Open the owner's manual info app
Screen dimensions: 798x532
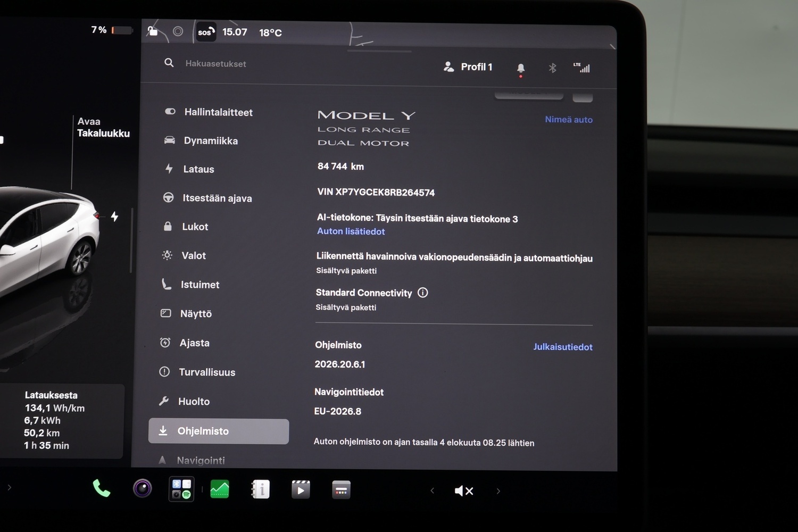[261, 489]
